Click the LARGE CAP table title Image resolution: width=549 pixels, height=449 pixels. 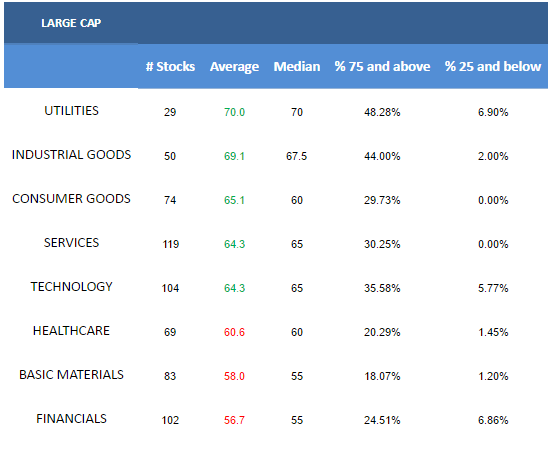click(71, 23)
